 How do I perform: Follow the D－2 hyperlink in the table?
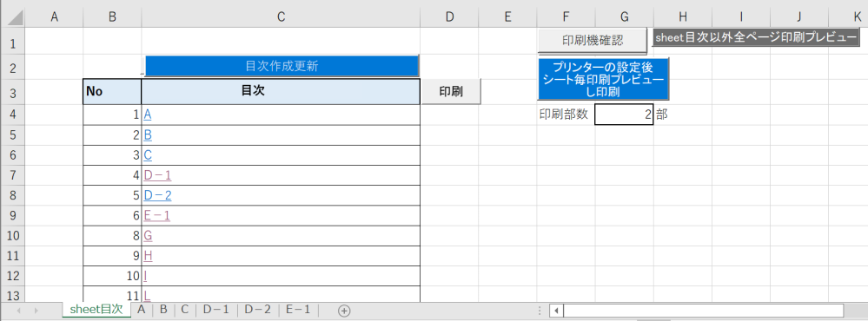(x=157, y=195)
